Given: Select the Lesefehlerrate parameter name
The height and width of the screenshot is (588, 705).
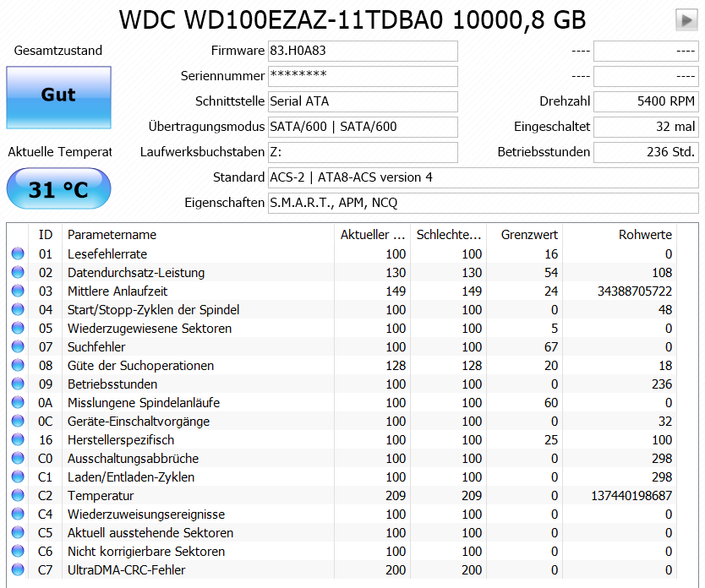Looking at the screenshot, I should 107,253.
